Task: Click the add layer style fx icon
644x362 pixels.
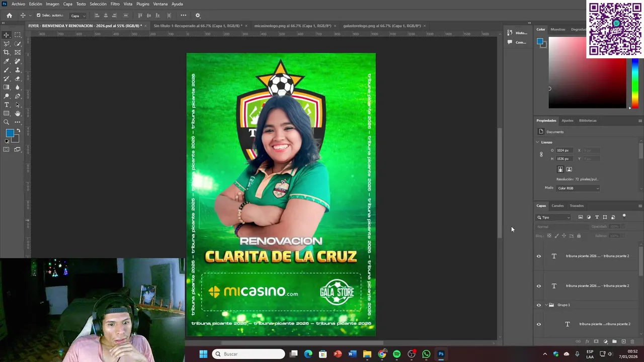Action: 587,341
